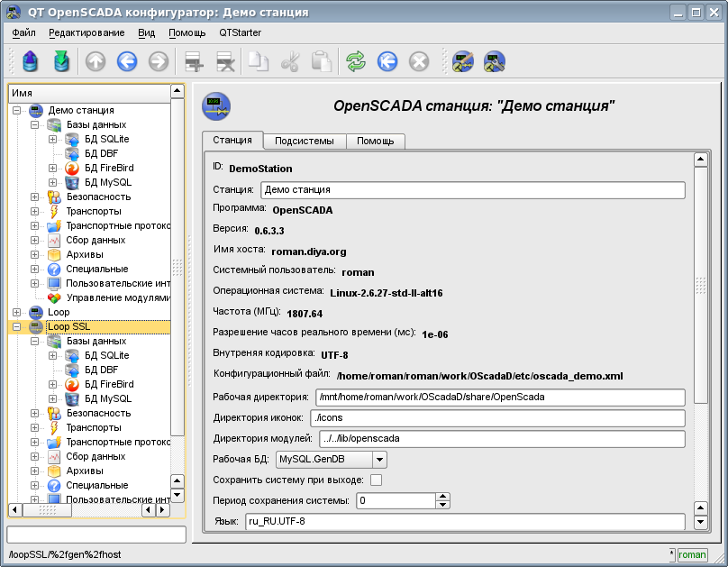728x567 pixels.
Task: Copy the selected item via toolbar icon
Action: [x=259, y=61]
